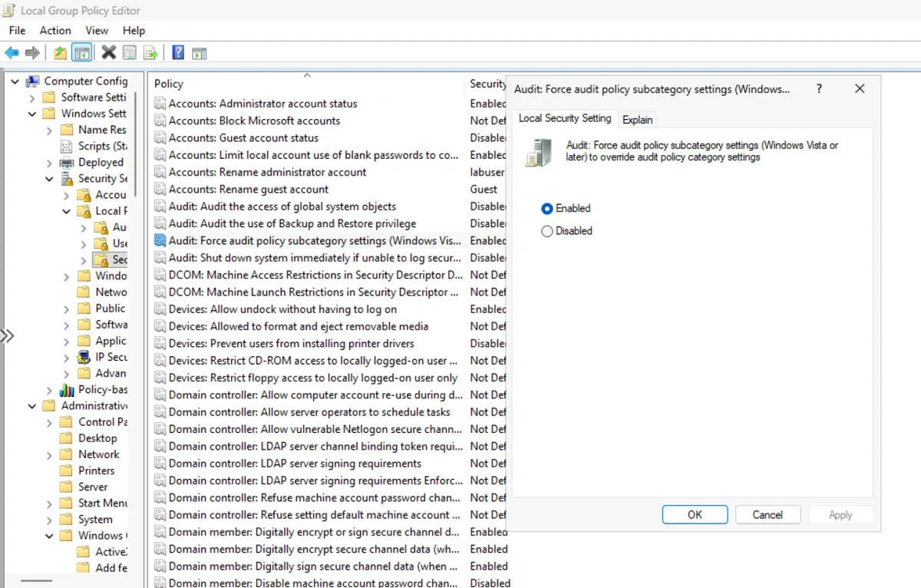Screen dimensions: 921x588
Task: Click the policy icon beside Accounts: Guest account status
Action: click(x=160, y=138)
